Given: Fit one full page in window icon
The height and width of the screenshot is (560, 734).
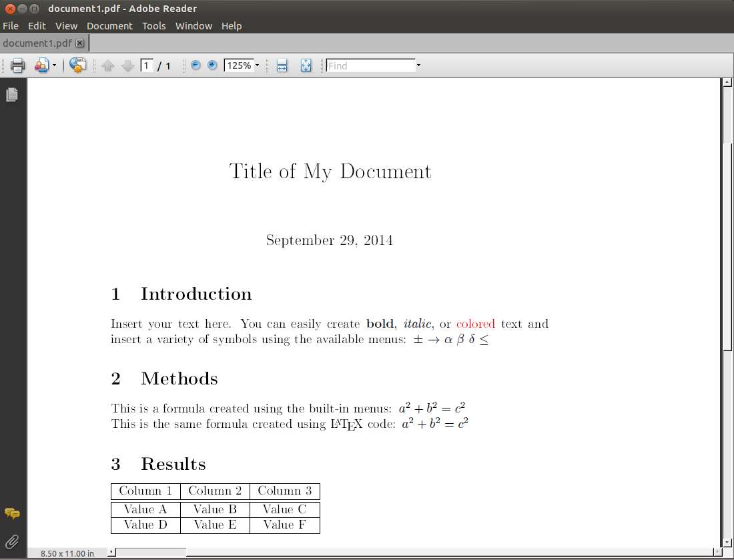Looking at the screenshot, I should [306, 65].
